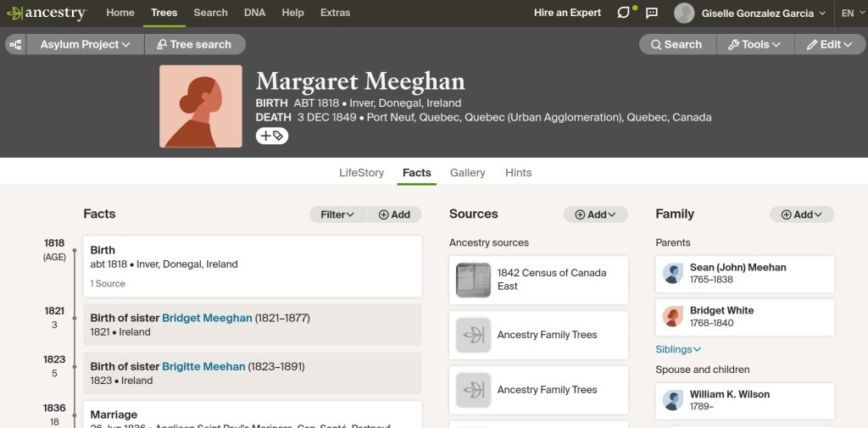The height and width of the screenshot is (428, 868).
Task: Click Margaret Meeghan's profile portrait
Action: click(201, 107)
